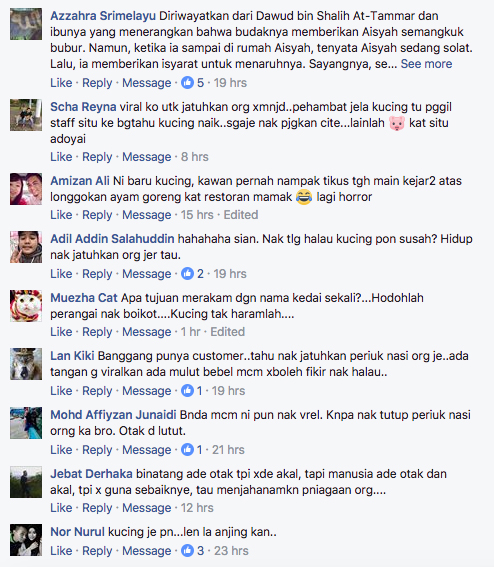This screenshot has width=494, height=567.
Task: Open Lan Kiki's profile name
Action: click(72, 356)
